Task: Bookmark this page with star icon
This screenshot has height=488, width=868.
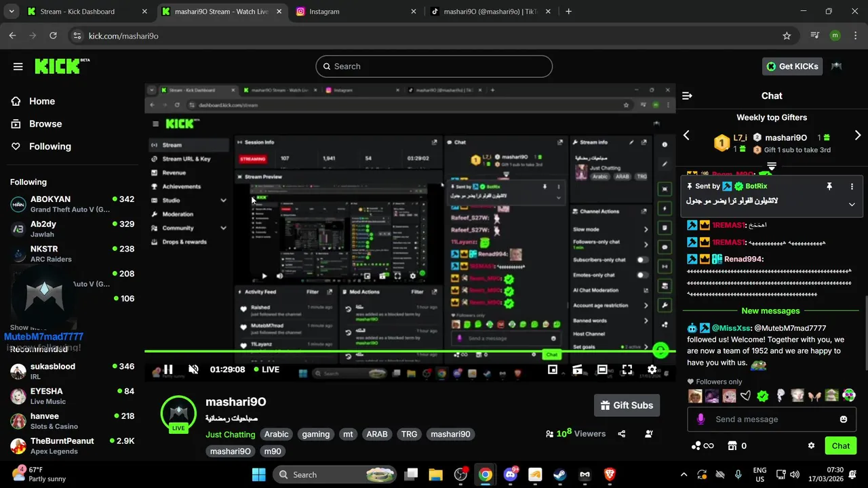Action: [787, 36]
